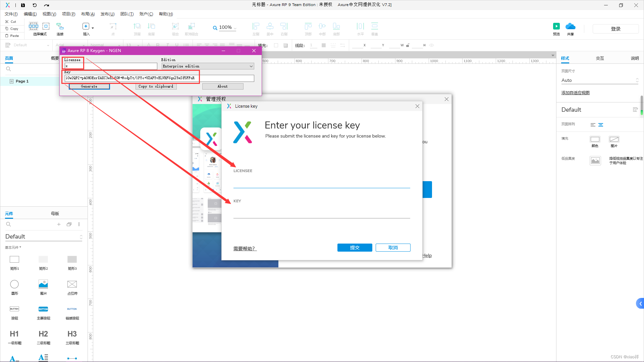
Task: Click page align left icon
Action: (593, 125)
